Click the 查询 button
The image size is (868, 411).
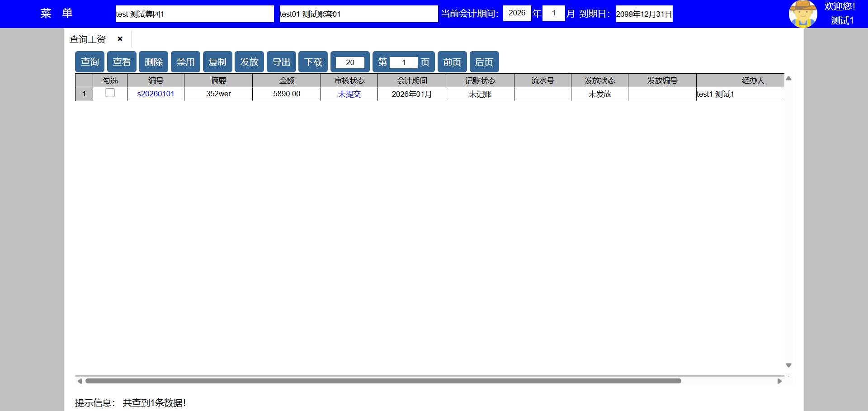click(90, 62)
